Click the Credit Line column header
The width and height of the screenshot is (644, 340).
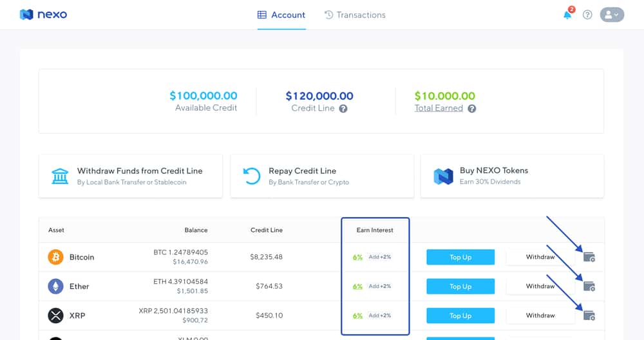click(267, 230)
